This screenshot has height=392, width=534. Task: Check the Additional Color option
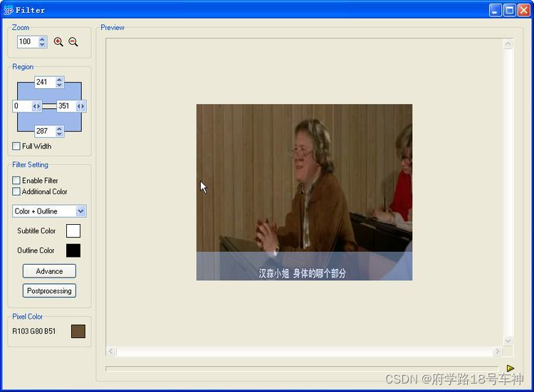[x=16, y=191]
